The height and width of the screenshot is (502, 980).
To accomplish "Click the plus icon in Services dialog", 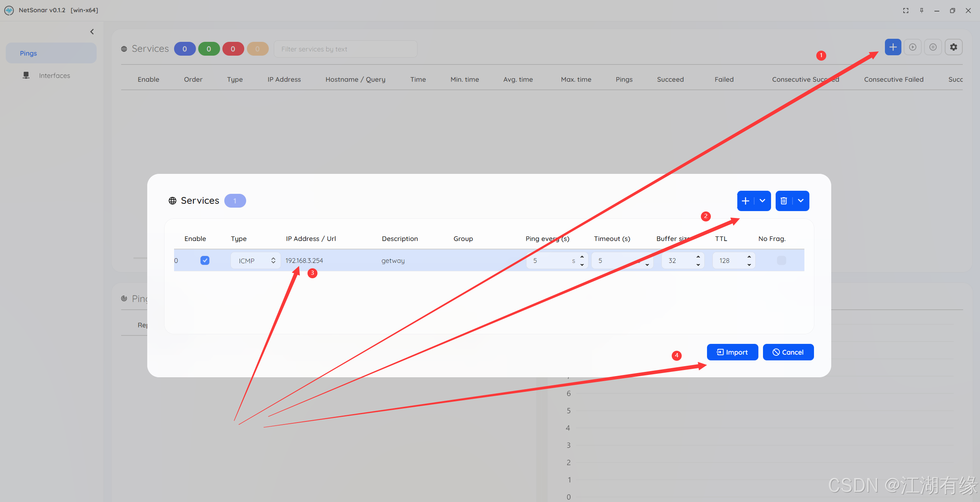I will pyautogui.click(x=746, y=201).
